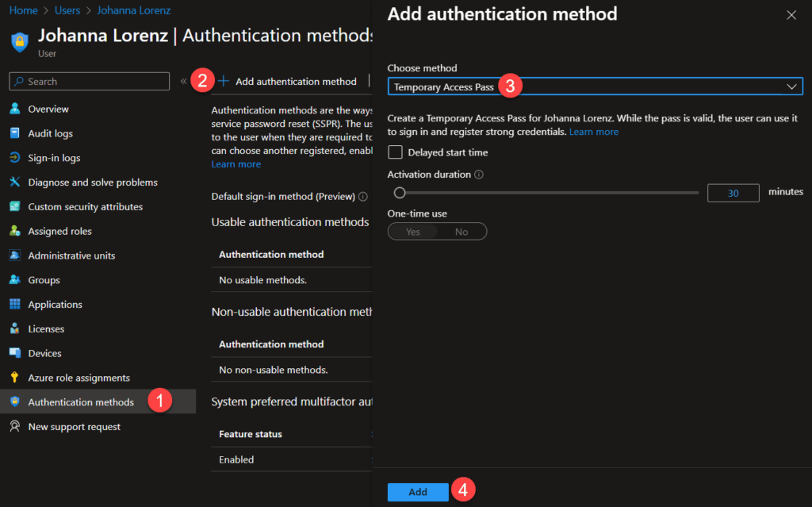The width and height of the screenshot is (812, 507).
Task: Click the Authentication methods shield icon in sidebar
Action: click(14, 401)
